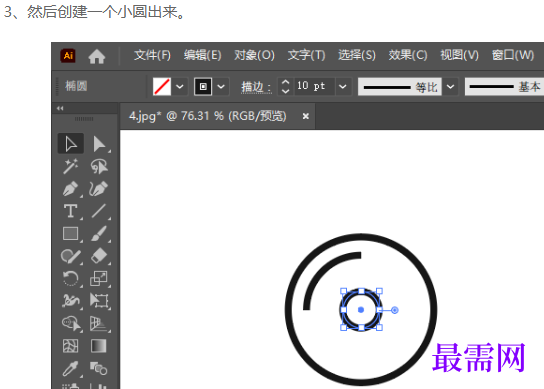Collapse the tools panel double arrow
Screen dimensions: 544x389
tap(60, 108)
